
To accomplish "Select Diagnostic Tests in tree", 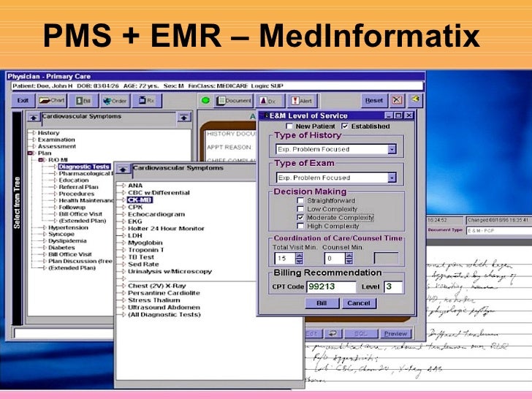I will (x=84, y=167).
